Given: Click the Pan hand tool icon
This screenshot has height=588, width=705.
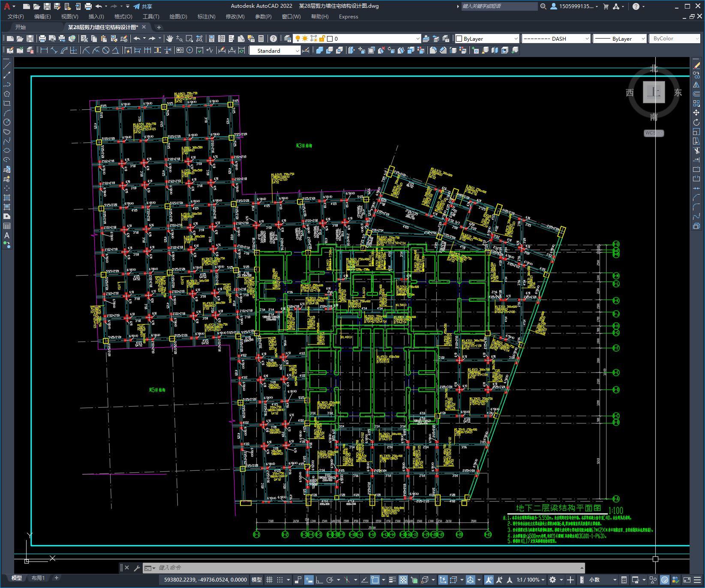Looking at the screenshot, I should pos(170,39).
